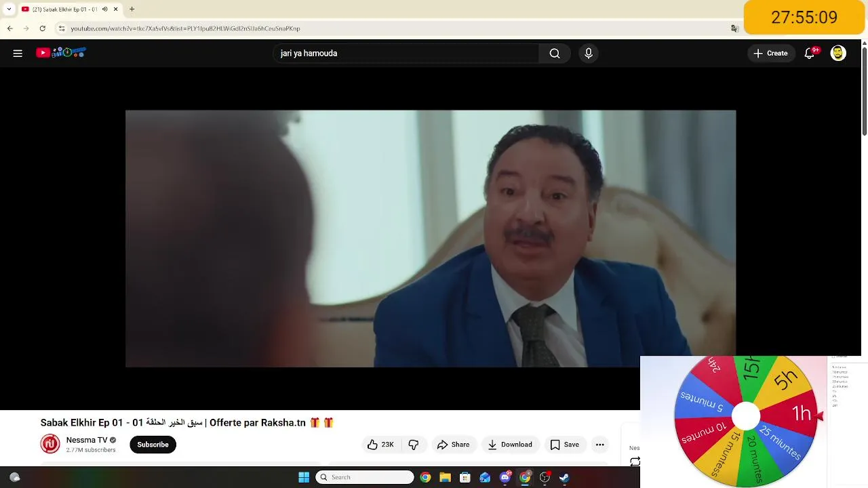Screen dimensions: 868x488
Task: Open the YouTube hamburger guide menu
Action: tap(18, 54)
